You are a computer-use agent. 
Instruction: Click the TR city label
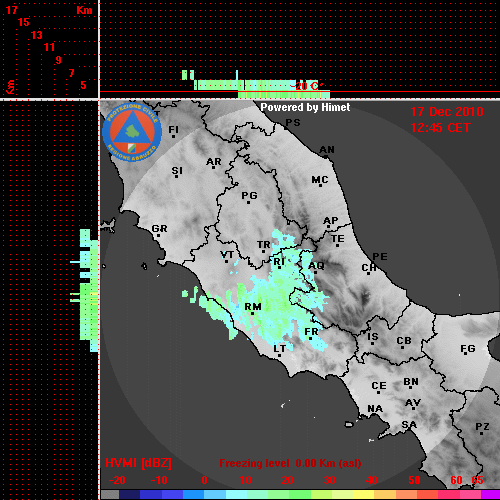263,245
